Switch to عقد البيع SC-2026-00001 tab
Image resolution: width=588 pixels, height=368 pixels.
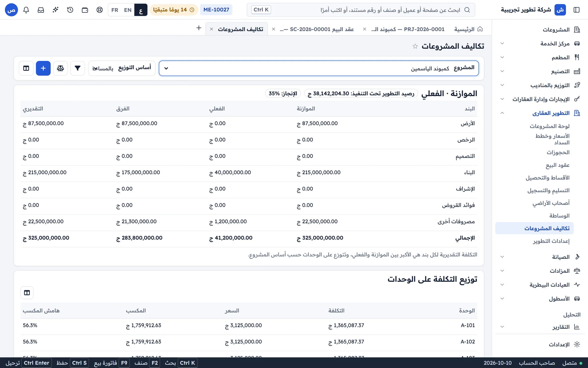coord(317,29)
